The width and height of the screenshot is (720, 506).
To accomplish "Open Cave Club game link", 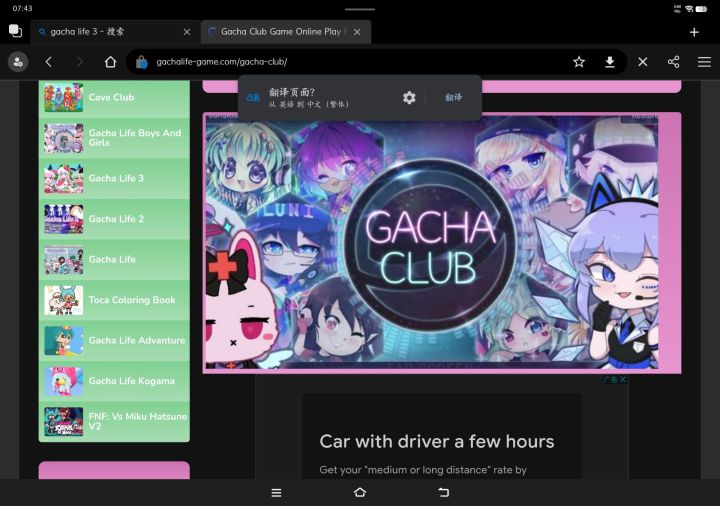I will pos(114,97).
